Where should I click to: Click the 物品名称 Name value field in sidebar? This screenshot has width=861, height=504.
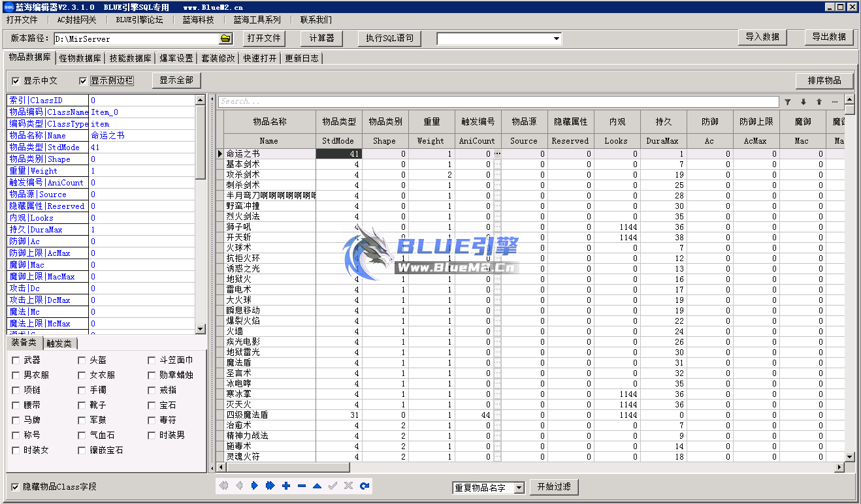(x=142, y=136)
